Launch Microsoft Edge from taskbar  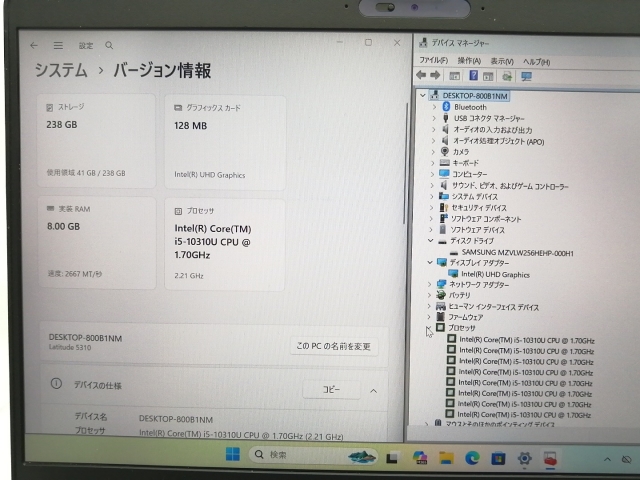[x=472, y=458]
